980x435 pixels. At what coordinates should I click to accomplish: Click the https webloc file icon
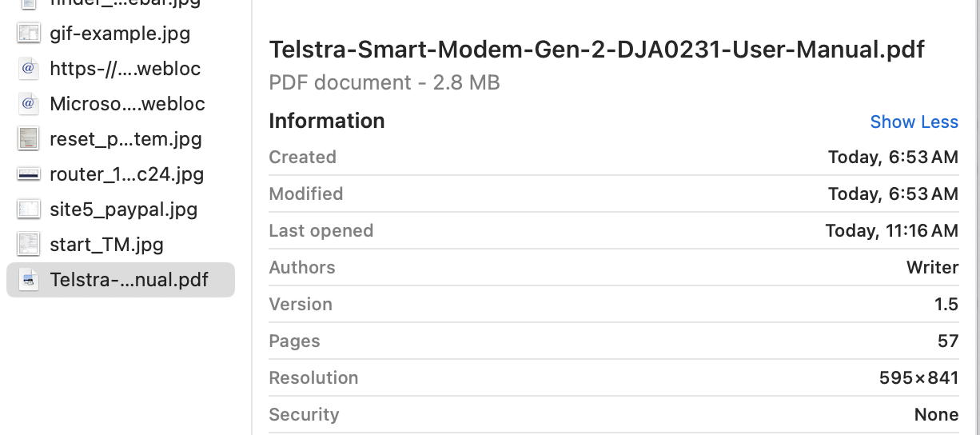[29, 69]
